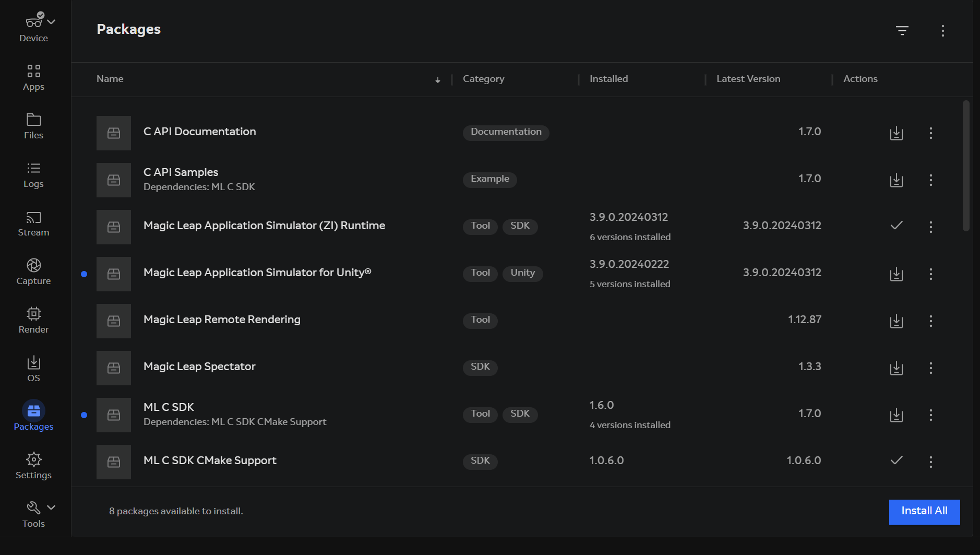Click the installed checkmark for ZI Runtime
Screen dimensions: 980x555
896,226
